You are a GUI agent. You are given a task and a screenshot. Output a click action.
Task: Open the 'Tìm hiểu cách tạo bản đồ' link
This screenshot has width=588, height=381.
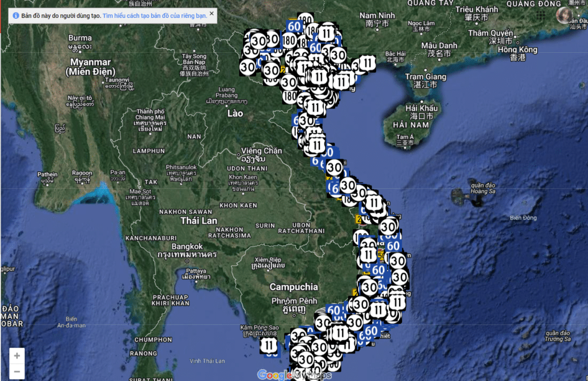(155, 16)
